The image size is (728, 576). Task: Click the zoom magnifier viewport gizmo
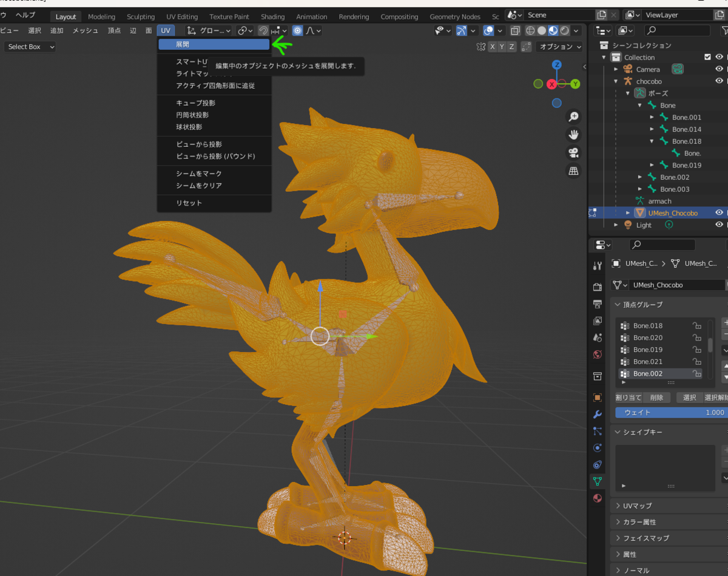coord(573,117)
